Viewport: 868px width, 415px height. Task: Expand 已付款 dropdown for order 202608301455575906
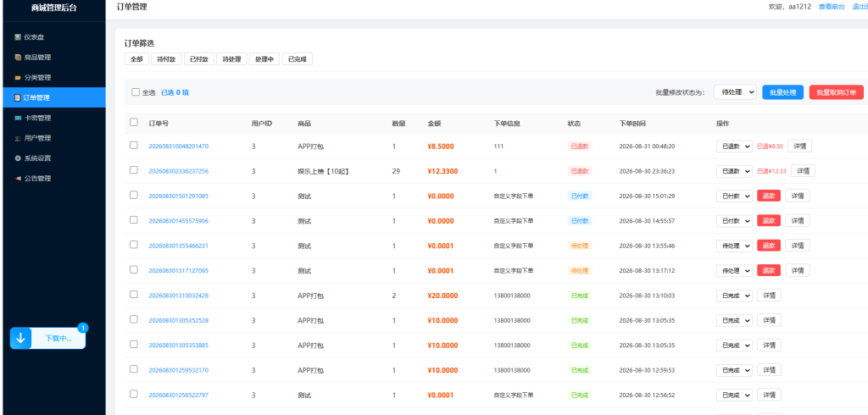click(734, 221)
